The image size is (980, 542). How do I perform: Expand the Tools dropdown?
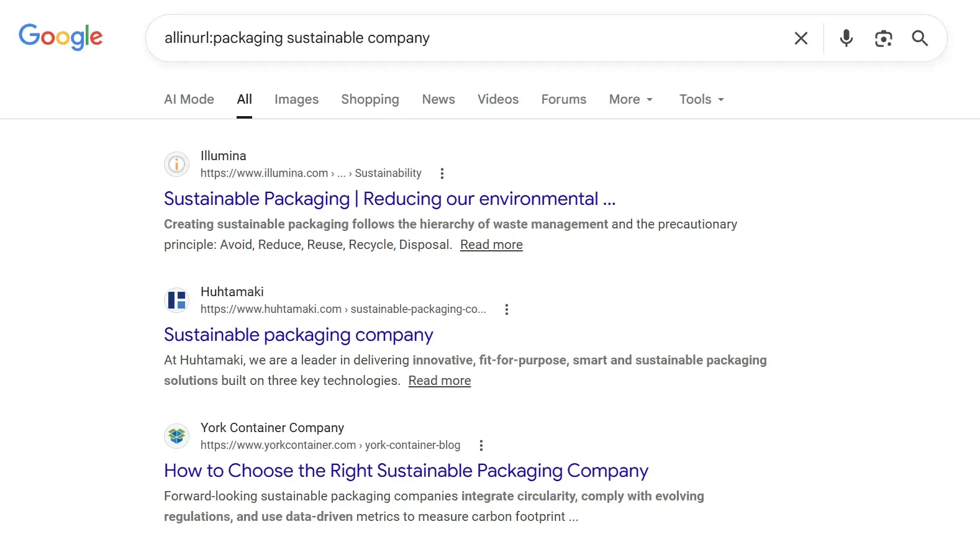702,99
